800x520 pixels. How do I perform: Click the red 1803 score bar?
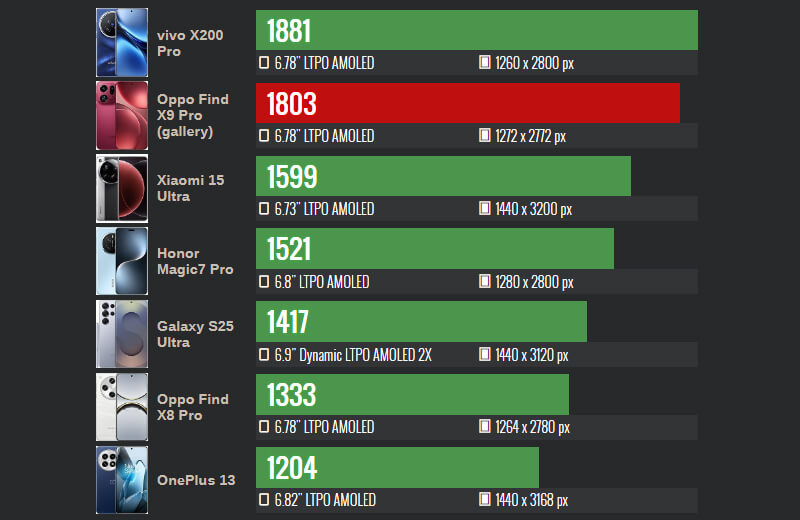point(468,103)
